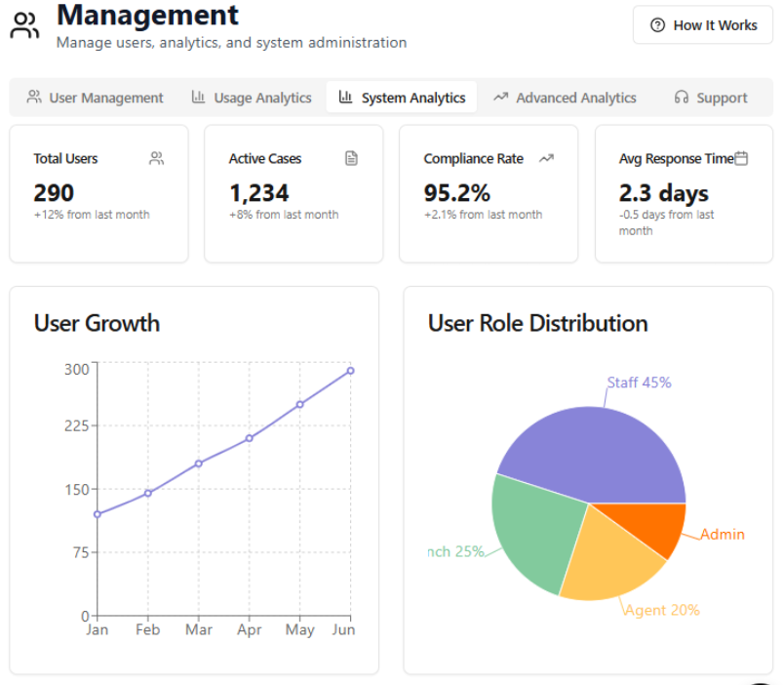Click the Compliance Rate value 95.2%
The image size is (784, 685).
point(457,193)
